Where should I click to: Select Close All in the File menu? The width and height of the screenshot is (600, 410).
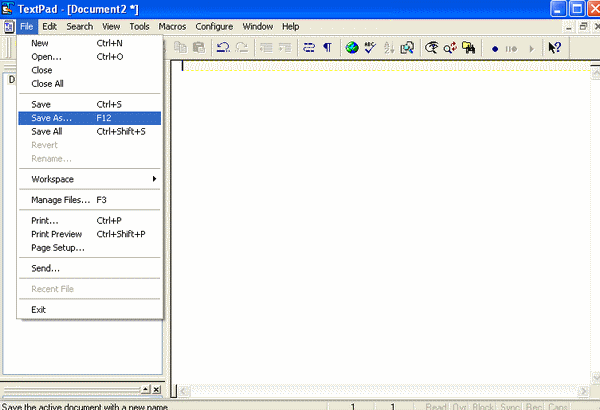tap(90, 83)
